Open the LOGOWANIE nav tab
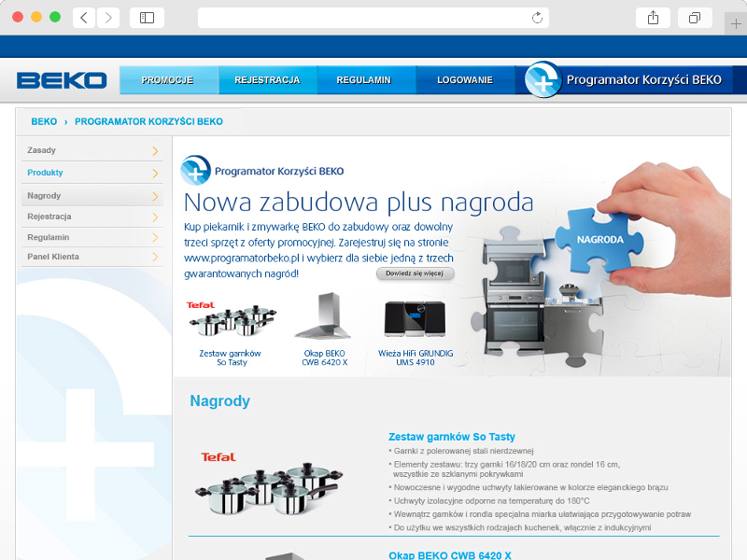Image resolution: width=747 pixels, height=560 pixels. [465, 80]
